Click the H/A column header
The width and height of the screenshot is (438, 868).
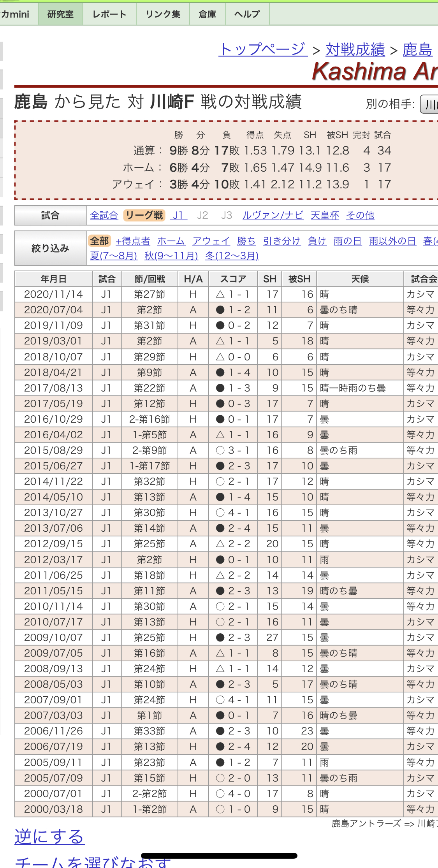(x=193, y=279)
